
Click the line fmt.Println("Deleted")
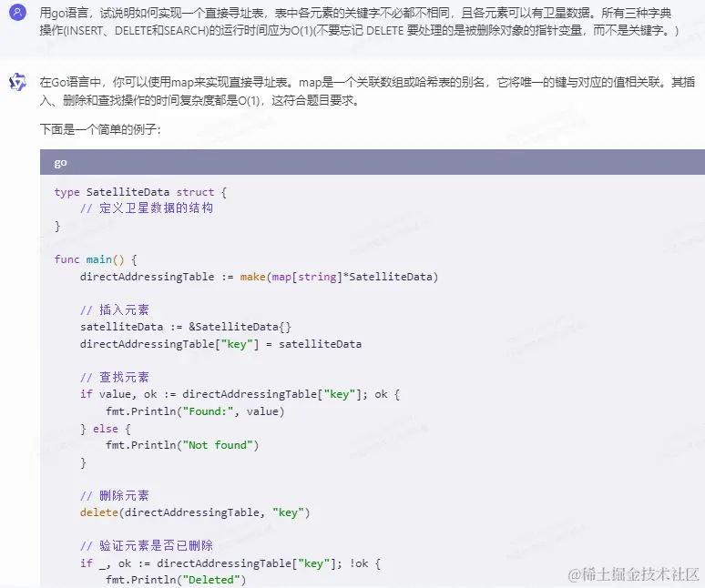[x=176, y=580]
